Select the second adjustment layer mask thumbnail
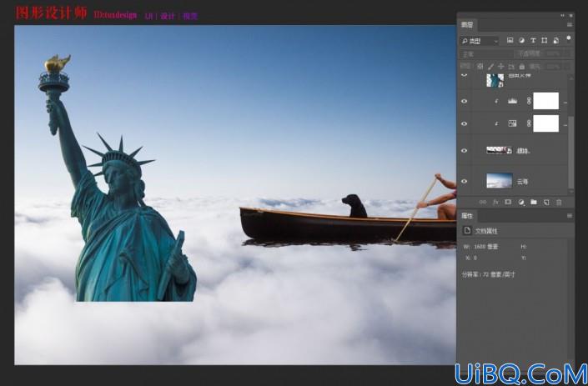 [546, 123]
